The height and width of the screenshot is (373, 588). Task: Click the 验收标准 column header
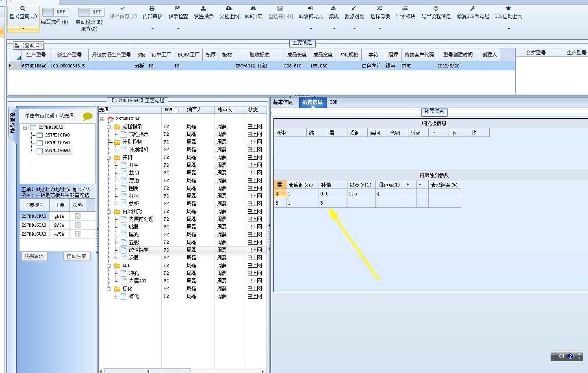coord(259,54)
